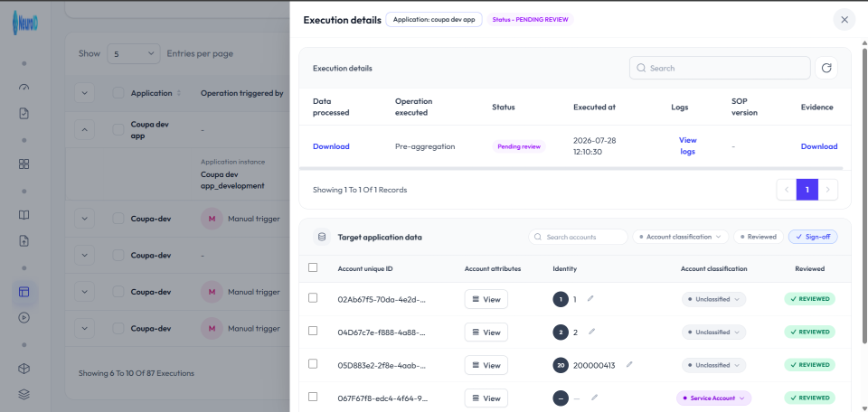The image size is (868, 412).
Task: Close the Execution details panel
Action: point(844,20)
